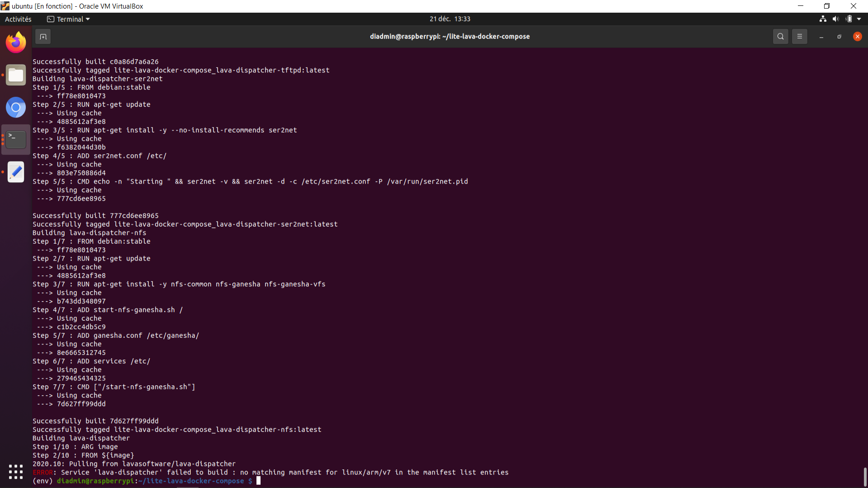
Task: Click the terminal scrollbar handle
Action: [865, 477]
